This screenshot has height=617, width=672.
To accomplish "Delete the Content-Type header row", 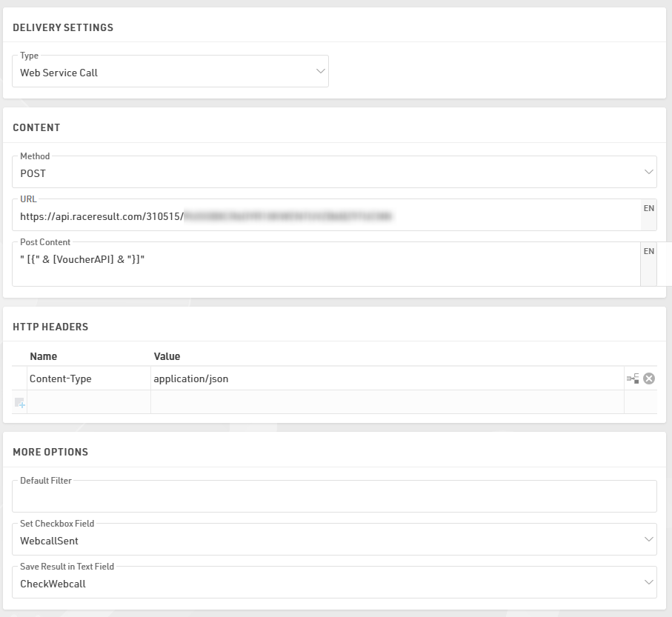I will click(x=649, y=378).
